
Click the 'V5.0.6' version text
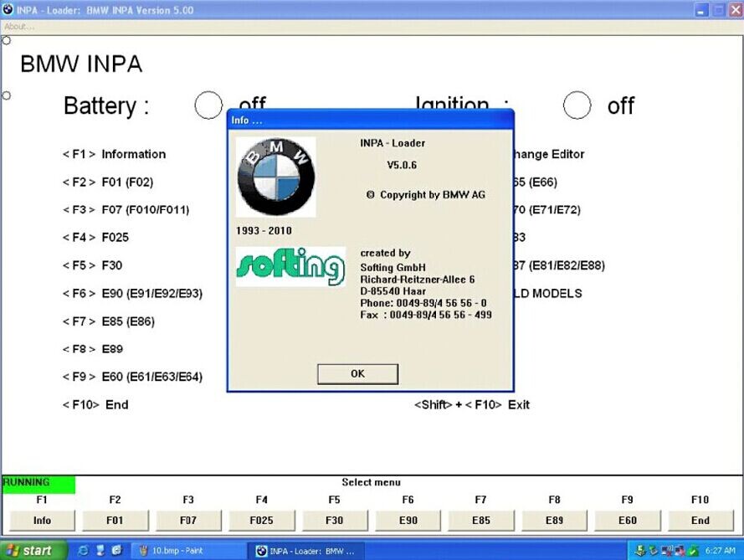(x=402, y=165)
